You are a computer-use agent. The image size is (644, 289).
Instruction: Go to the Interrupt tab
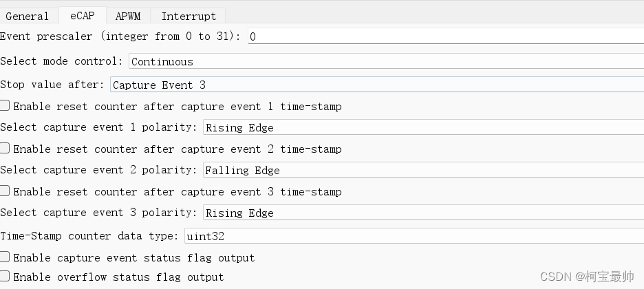[189, 16]
